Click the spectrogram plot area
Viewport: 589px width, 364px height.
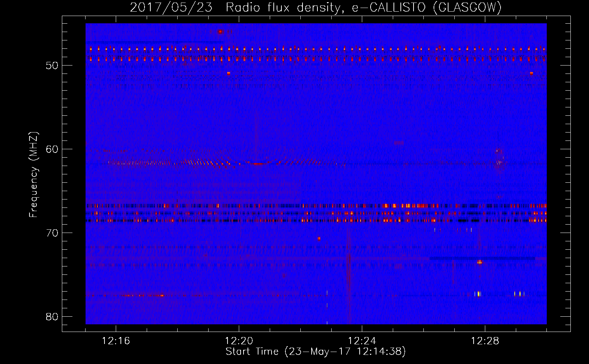[x=316, y=174]
